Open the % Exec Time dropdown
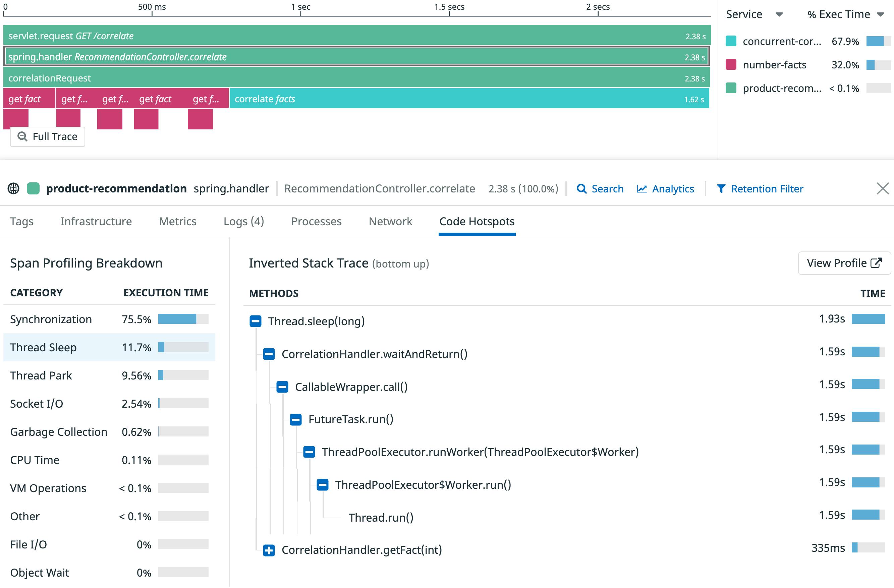 point(881,14)
